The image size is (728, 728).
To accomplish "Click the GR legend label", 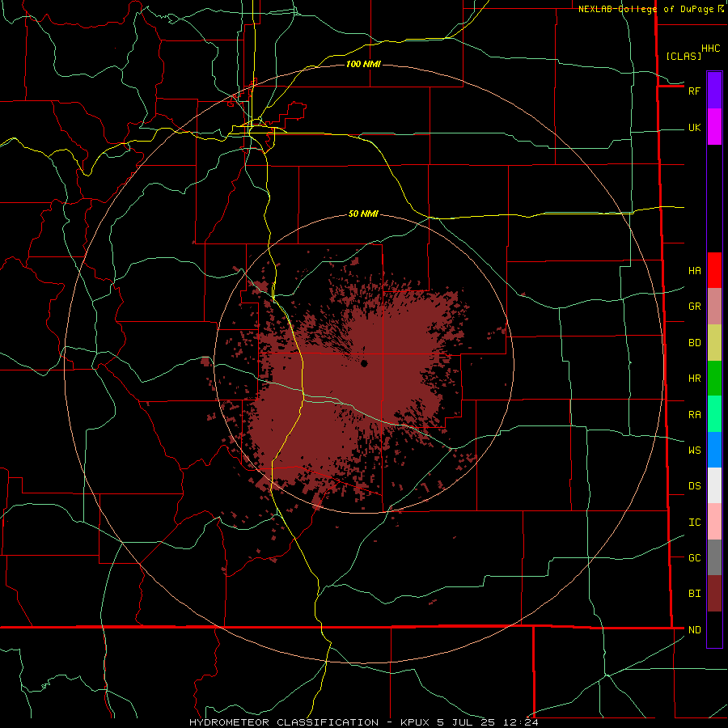I will [x=694, y=307].
